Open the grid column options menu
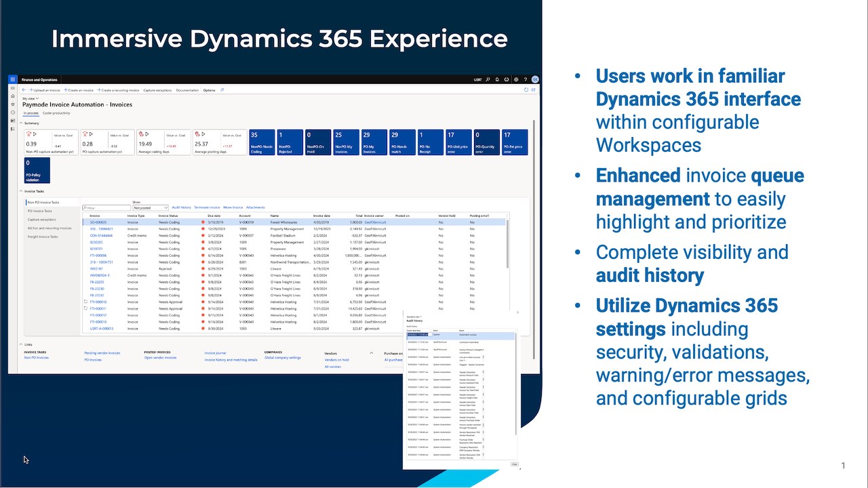This screenshot has width=868, height=488. click(507, 216)
